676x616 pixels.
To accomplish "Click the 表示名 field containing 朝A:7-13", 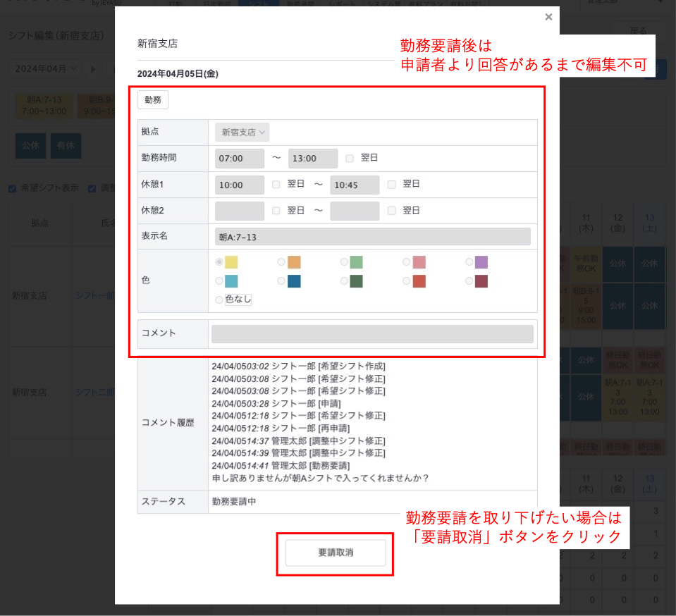I will pos(372,237).
